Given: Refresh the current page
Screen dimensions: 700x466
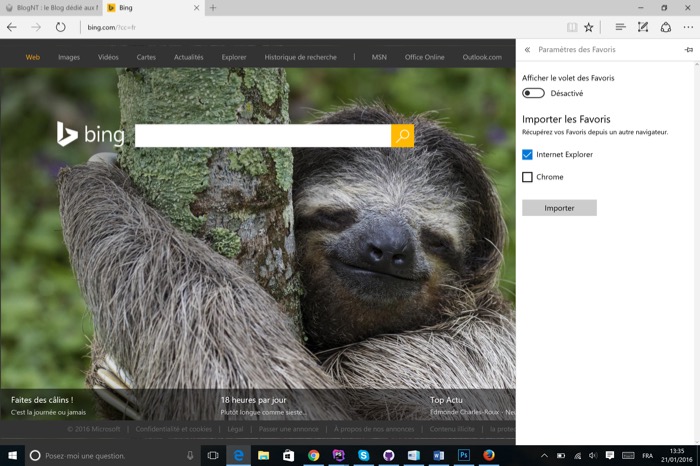Looking at the screenshot, I should coord(61,27).
